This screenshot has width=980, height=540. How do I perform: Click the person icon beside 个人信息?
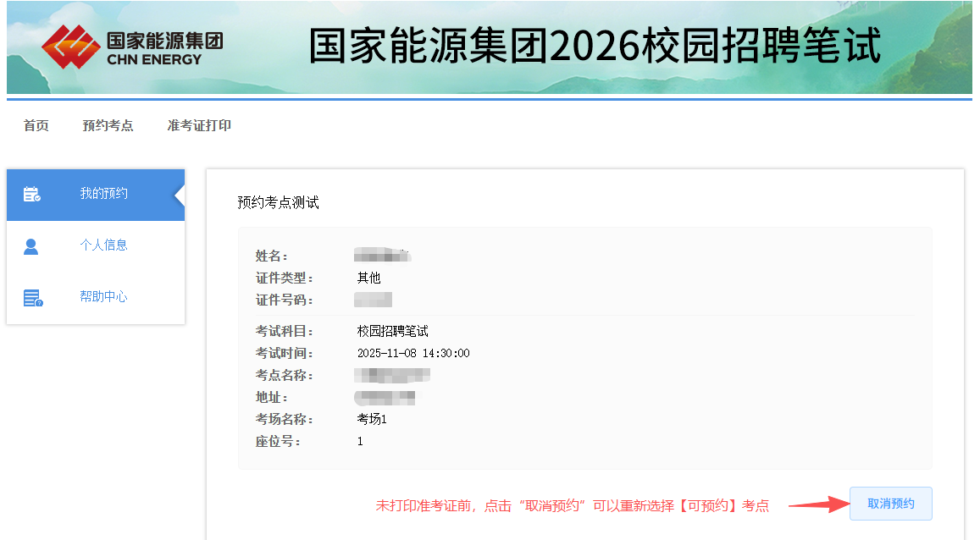pos(31,246)
